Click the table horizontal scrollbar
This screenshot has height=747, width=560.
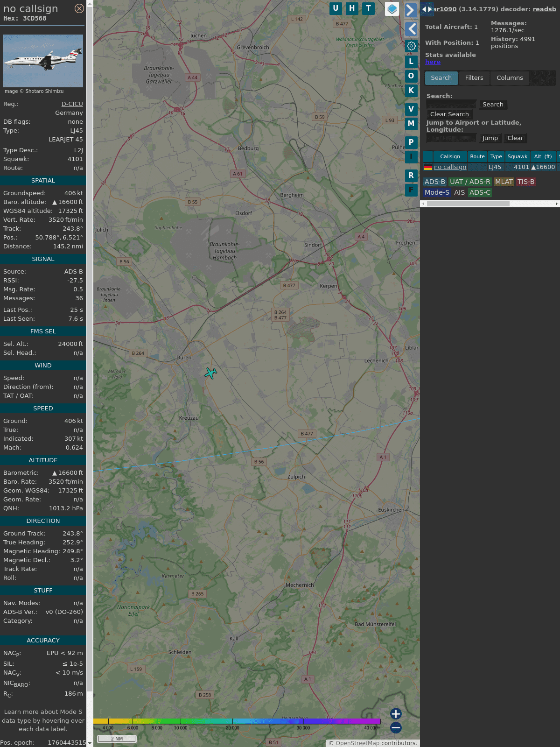(x=468, y=204)
